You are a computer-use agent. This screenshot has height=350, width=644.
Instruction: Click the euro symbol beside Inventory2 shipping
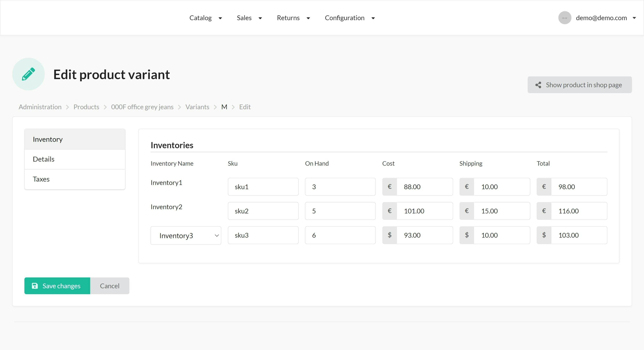pos(467,211)
